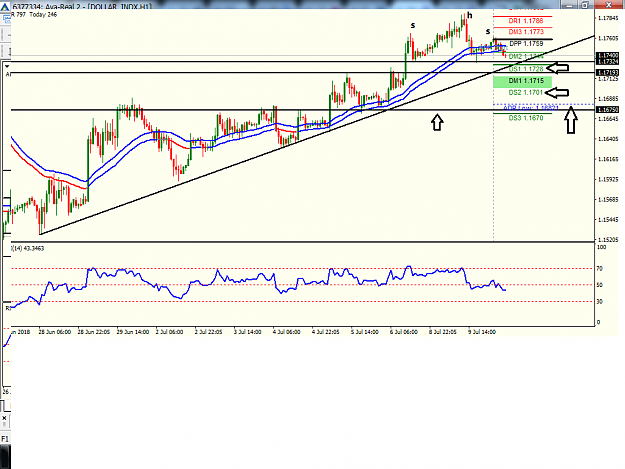The image size is (625, 469).
Task: Select the DR1 1.1786 resistance label
Action: 526,21
